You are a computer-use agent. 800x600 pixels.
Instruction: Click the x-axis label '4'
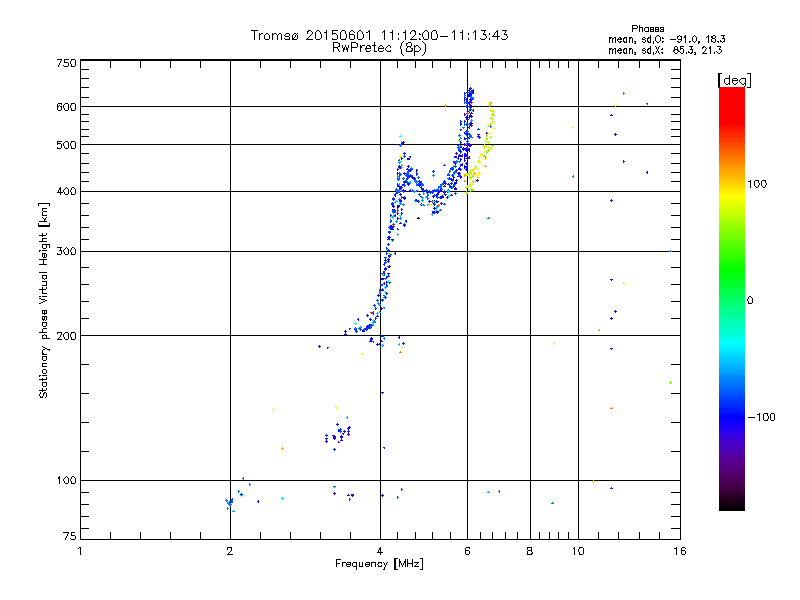click(380, 551)
